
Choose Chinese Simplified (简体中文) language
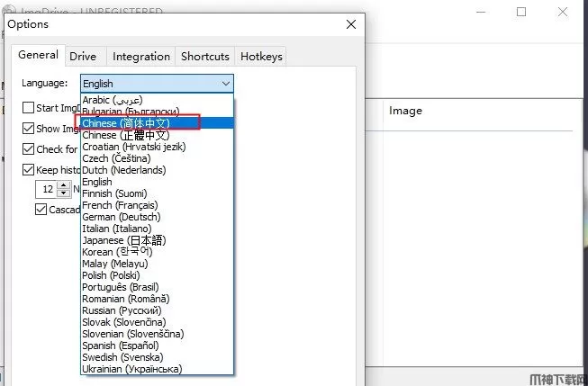coord(157,123)
